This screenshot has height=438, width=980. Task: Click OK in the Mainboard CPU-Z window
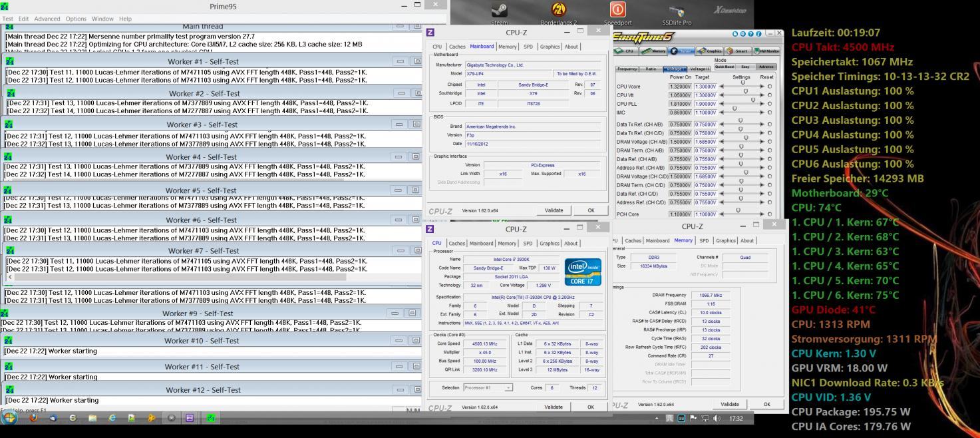tap(591, 210)
